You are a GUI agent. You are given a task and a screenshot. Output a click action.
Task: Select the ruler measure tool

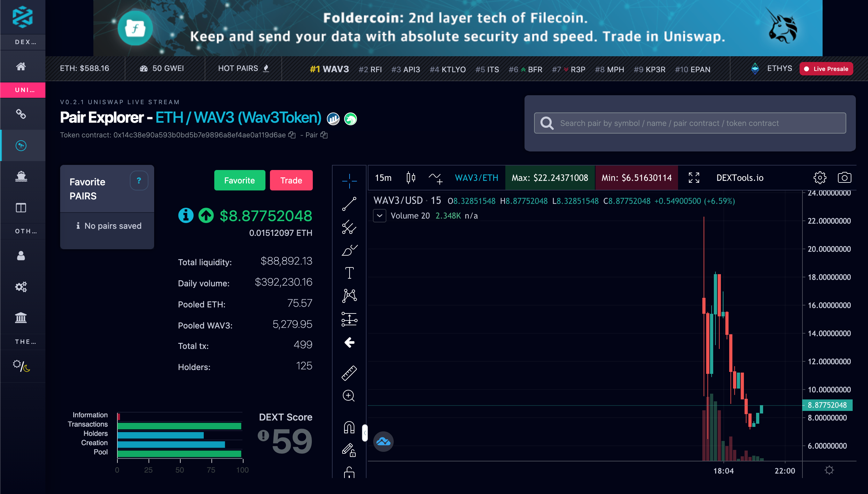(x=349, y=373)
